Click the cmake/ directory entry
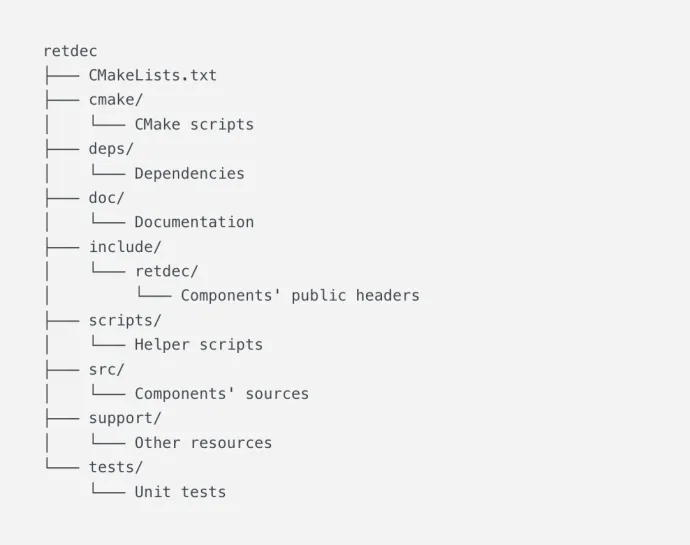 116,100
